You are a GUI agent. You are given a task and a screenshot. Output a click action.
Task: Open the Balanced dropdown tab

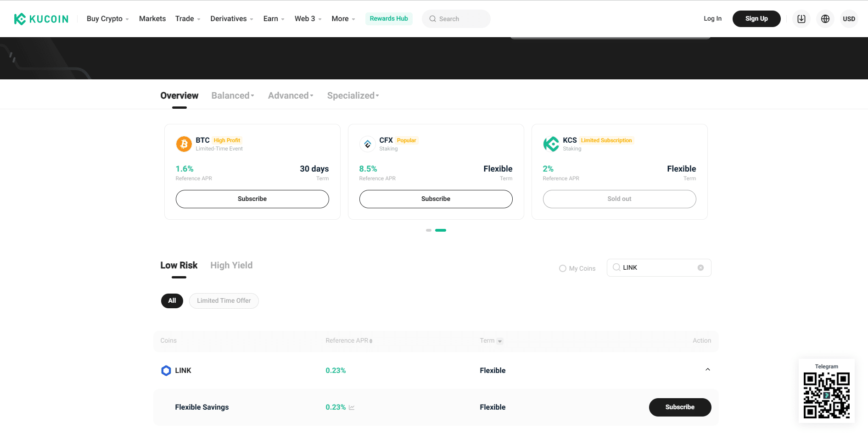coord(233,95)
